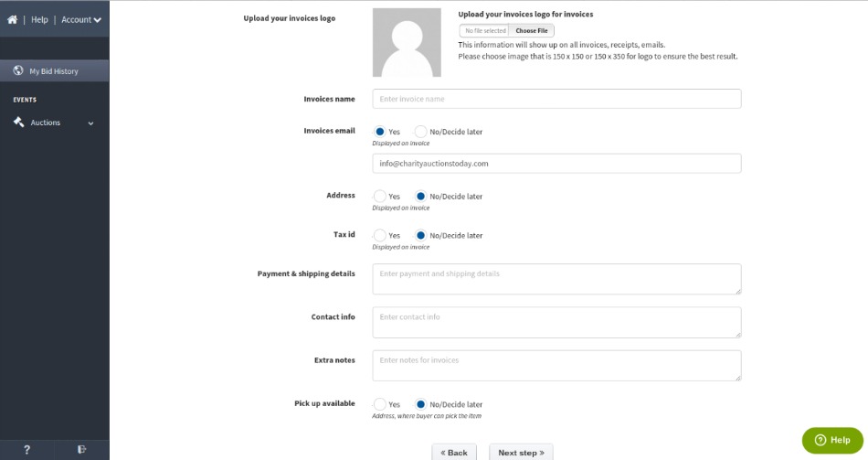Click the gavel Auctions icon

(x=18, y=123)
